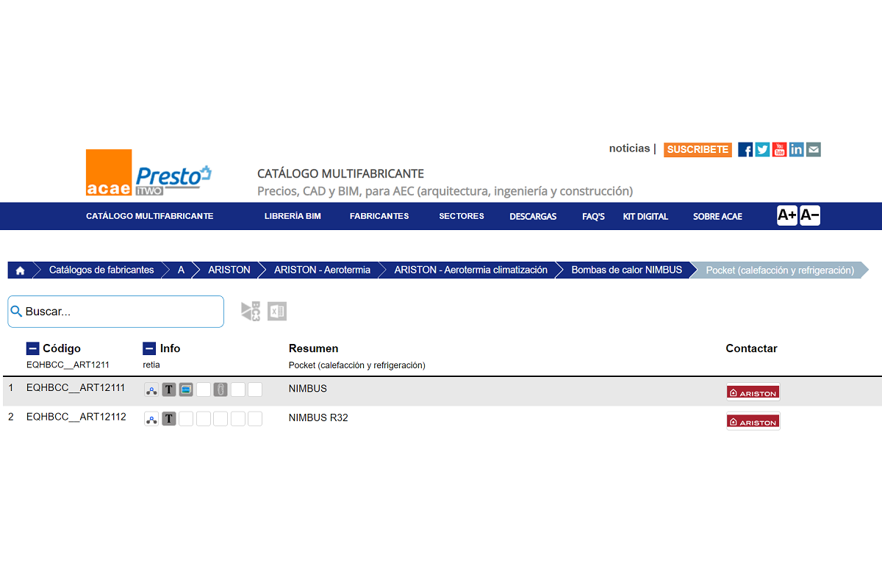Click parent code EQHBCC__ART1211
This screenshot has width=882, height=588.
[68, 365]
